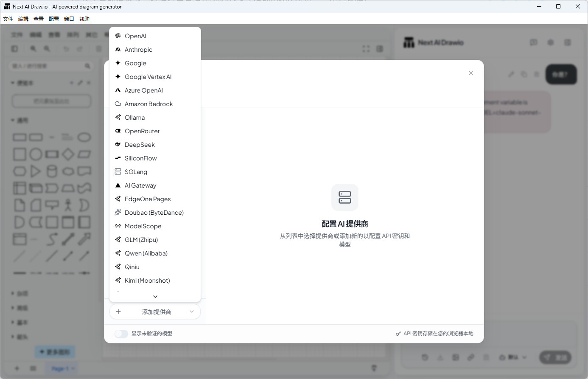Click the SiliconFlow logo icon
Screen dimensions: 588x379
tap(118, 158)
